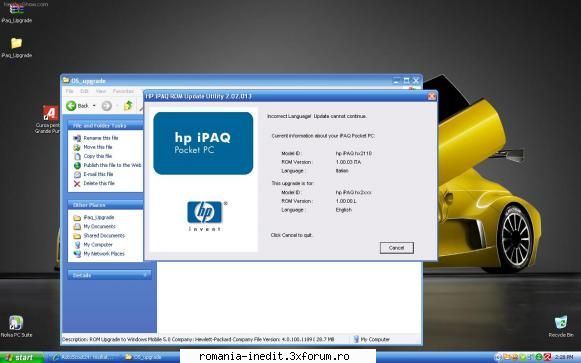Select the 'Incorrect Language! Update cannot continue' text

click(317, 116)
